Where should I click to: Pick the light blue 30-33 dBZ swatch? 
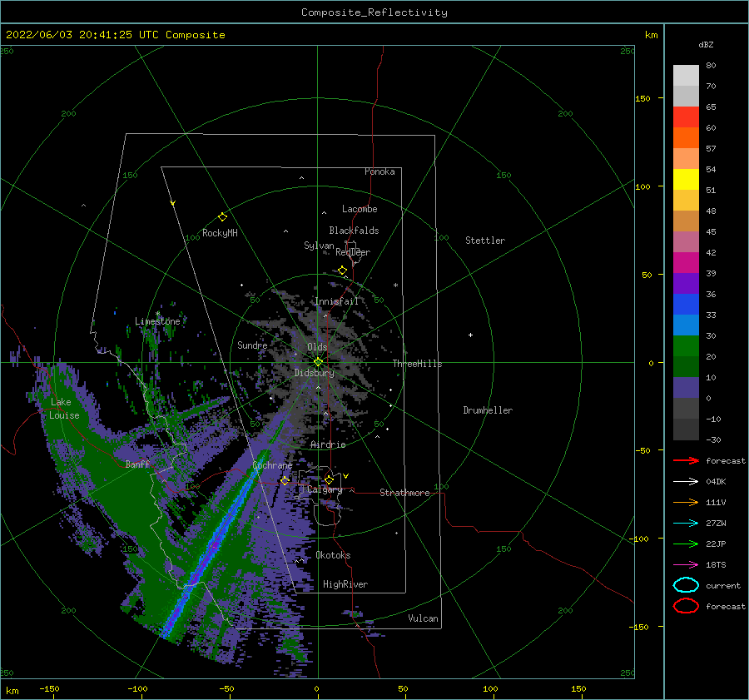pyautogui.click(x=686, y=325)
